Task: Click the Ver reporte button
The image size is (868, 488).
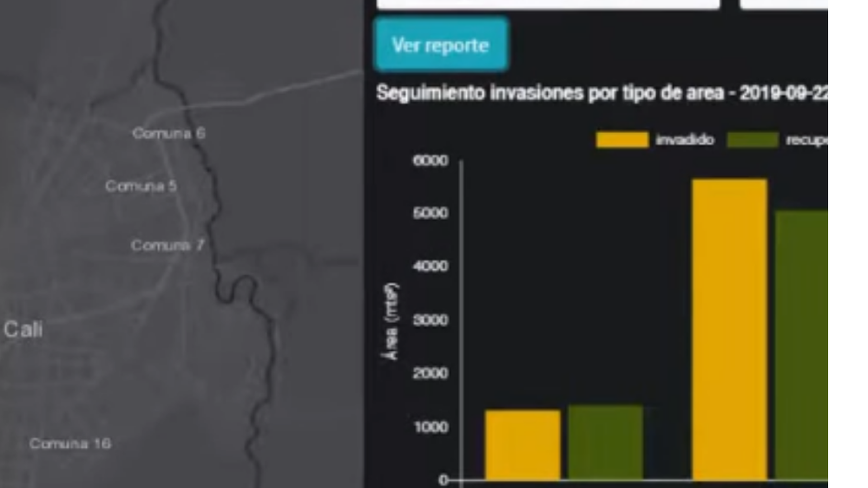Action: (441, 45)
